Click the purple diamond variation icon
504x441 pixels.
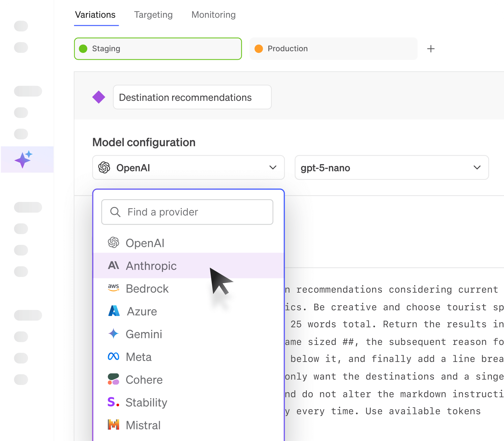[x=99, y=97]
